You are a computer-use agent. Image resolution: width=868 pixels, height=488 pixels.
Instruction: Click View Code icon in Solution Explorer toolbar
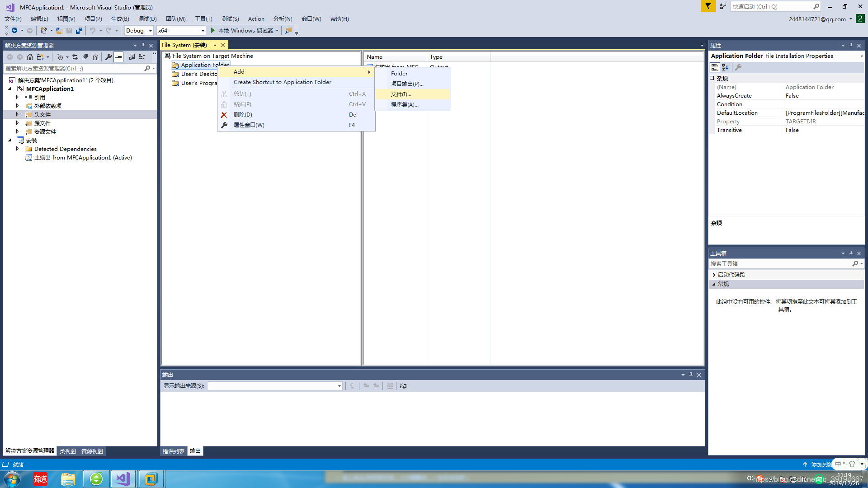[x=132, y=57]
